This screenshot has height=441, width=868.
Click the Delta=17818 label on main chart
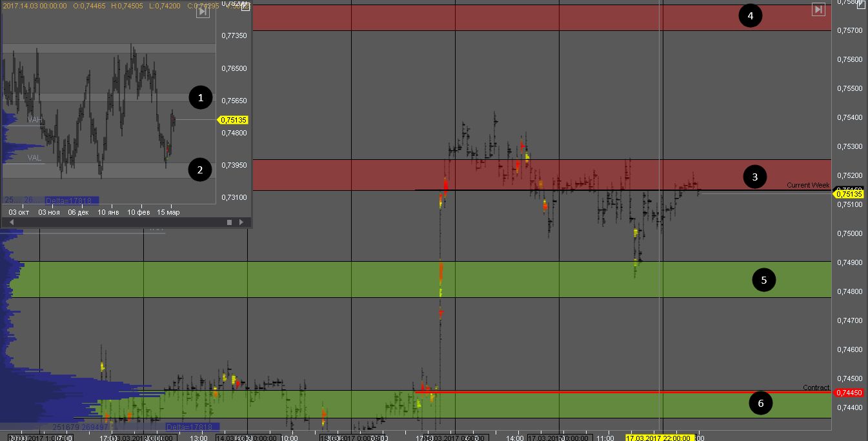(192, 427)
